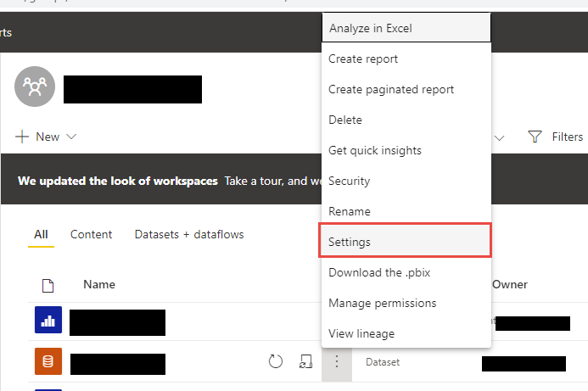Viewport: 588px width, 391px height.
Task: Click the Refresh now circular arrow icon
Action: coord(275,362)
